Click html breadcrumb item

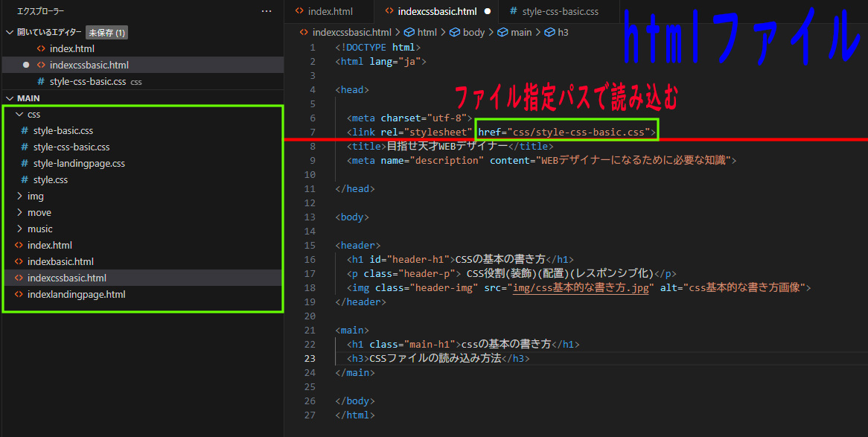click(x=427, y=32)
